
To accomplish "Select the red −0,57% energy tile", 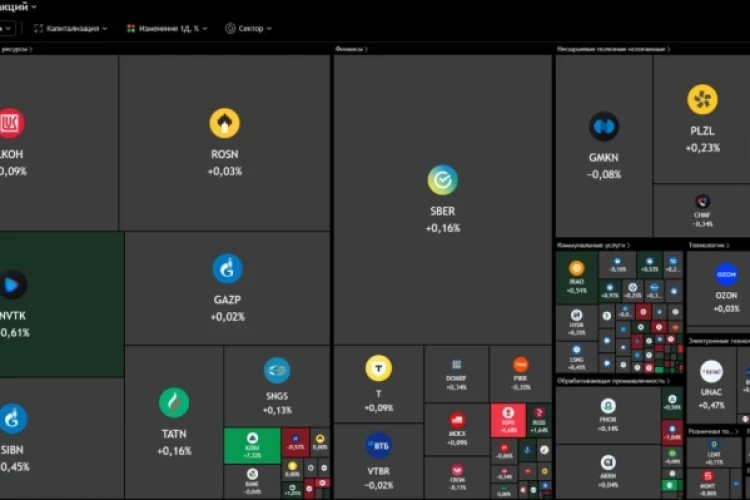I will tap(296, 443).
